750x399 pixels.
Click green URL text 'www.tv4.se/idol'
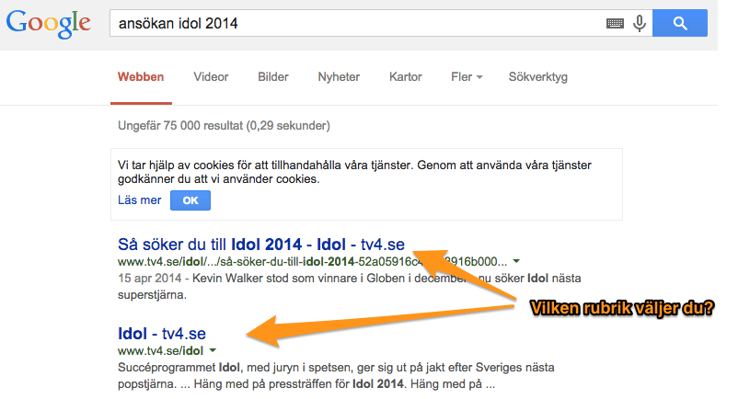tap(161, 351)
